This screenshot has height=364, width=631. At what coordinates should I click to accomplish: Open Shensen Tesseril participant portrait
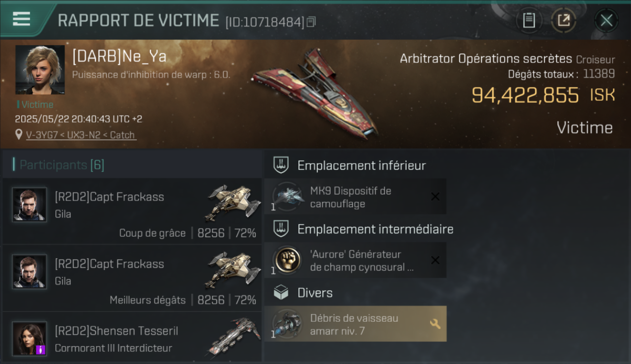[30, 339]
